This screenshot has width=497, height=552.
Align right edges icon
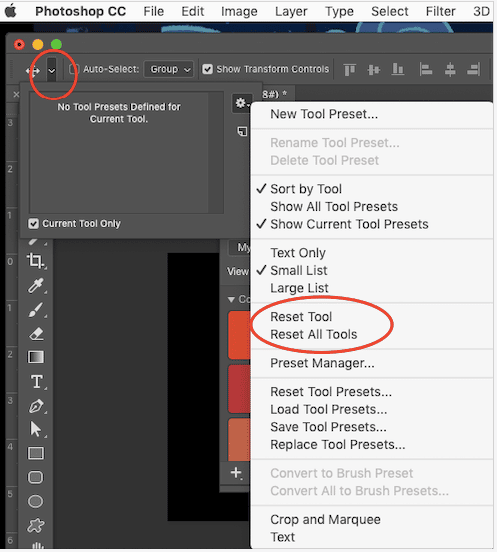pos(473,69)
